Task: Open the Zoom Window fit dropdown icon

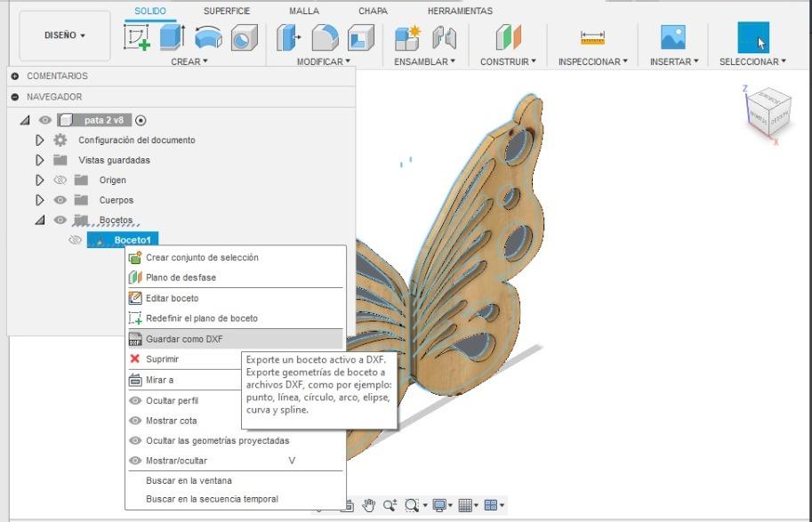Action: tap(414, 505)
